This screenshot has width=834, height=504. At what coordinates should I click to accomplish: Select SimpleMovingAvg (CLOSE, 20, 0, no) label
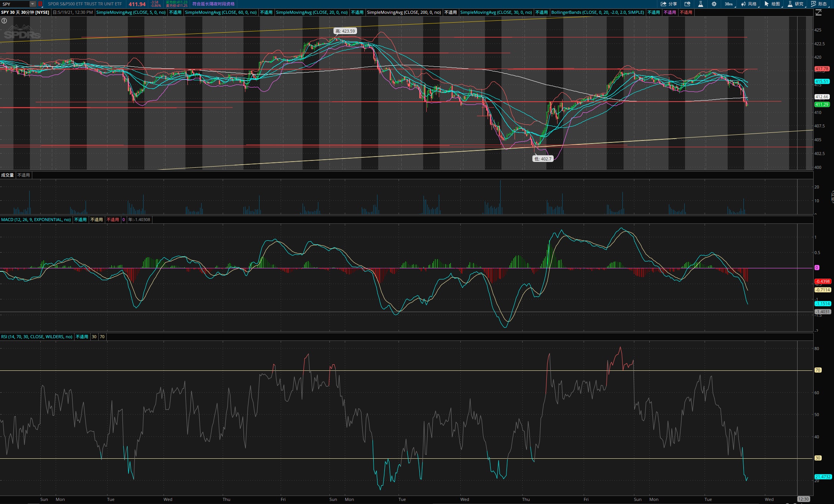coord(312,12)
